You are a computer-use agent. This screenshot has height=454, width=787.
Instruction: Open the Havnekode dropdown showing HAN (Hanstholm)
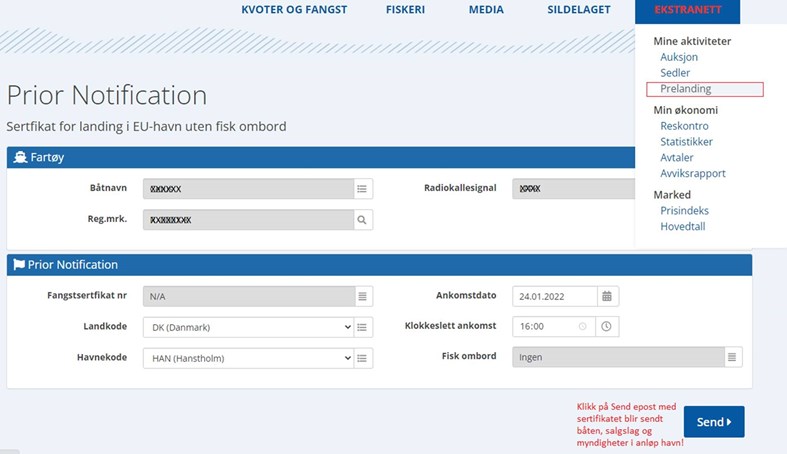pos(248,358)
